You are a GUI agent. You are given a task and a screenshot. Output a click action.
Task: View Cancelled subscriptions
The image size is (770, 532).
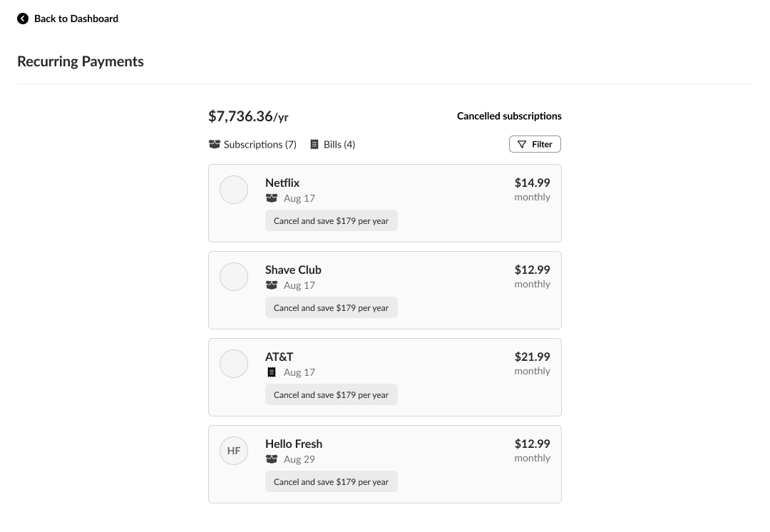[509, 116]
